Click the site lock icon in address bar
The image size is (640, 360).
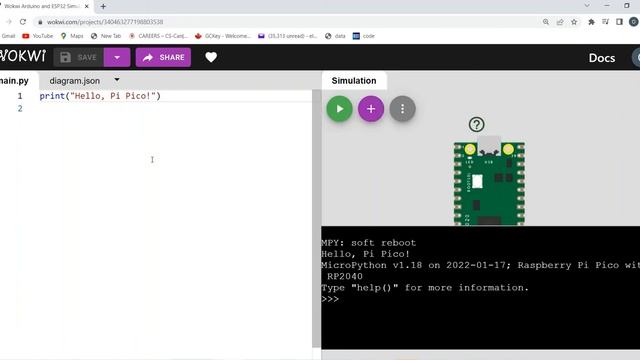pyautogui.click(x=40, y=22)
